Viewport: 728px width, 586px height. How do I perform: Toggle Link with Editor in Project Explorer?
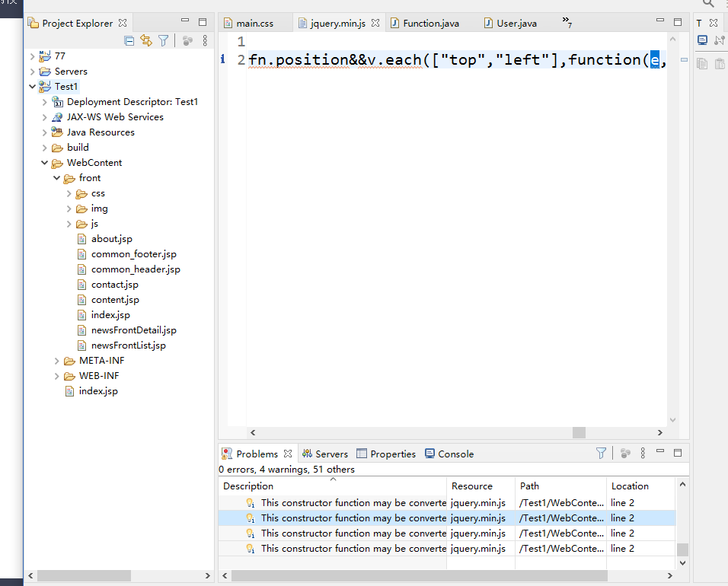click(x=146, y=41)
